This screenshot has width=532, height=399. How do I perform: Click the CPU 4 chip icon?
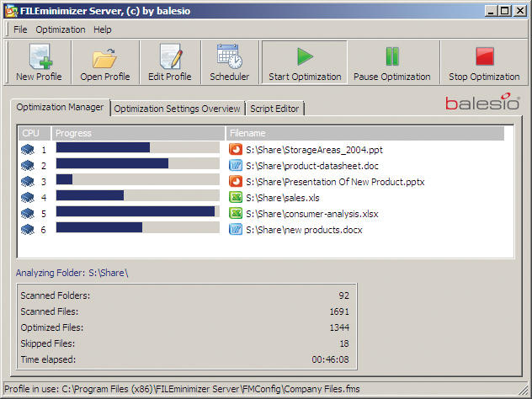coord(28,198)
